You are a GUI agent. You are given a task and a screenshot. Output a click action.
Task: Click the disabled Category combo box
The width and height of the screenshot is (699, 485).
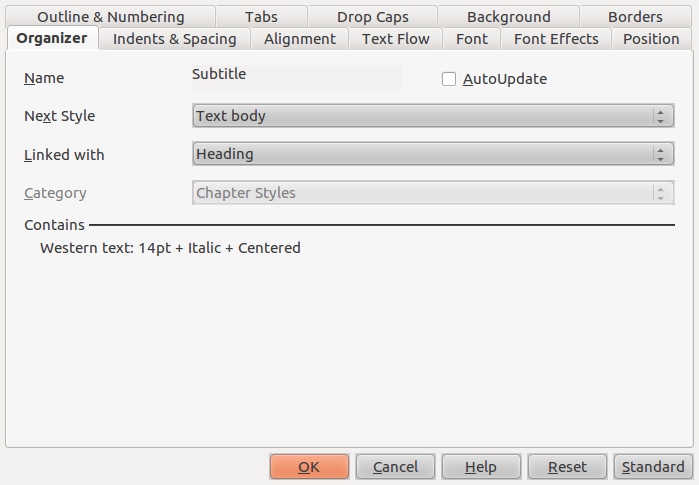pos(433,193)
